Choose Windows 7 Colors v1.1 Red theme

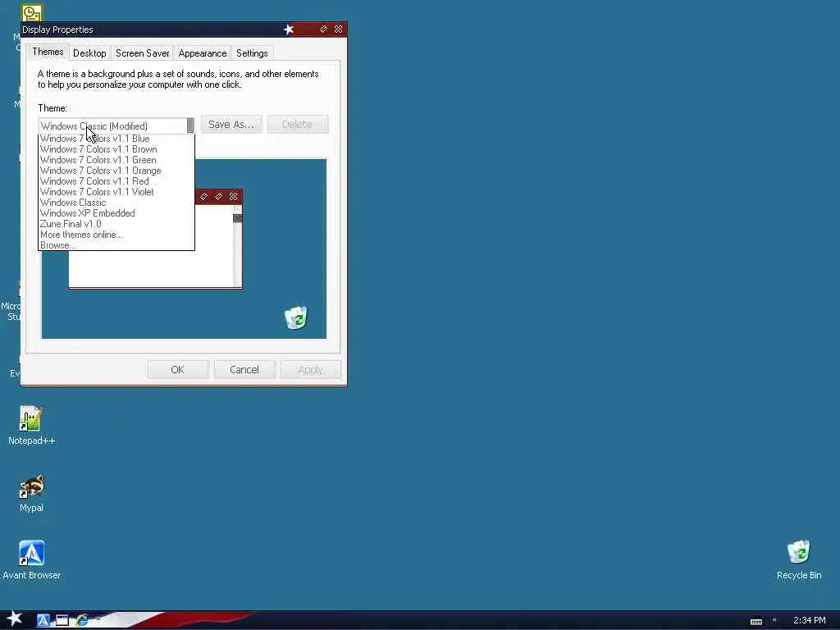pos(116,181)
